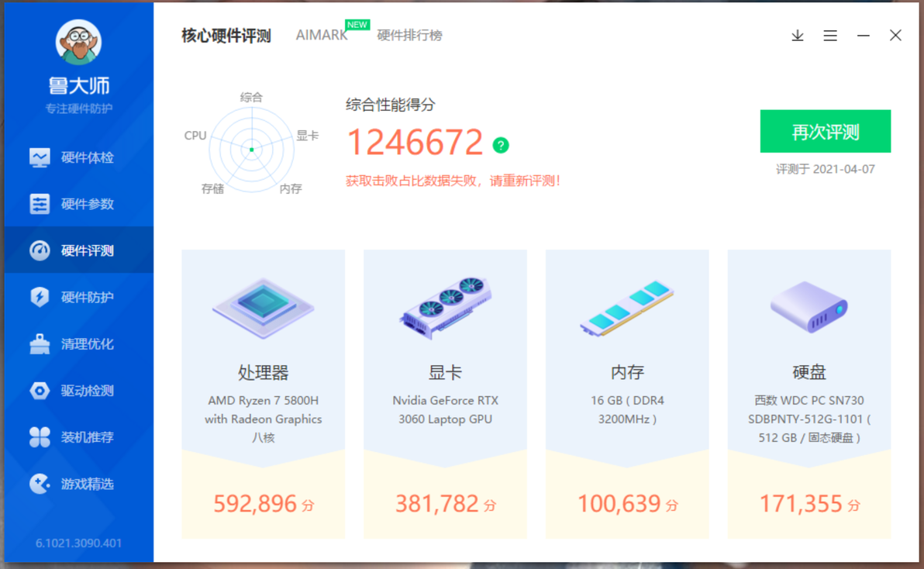
Task: Switch to the 硬件排行榜 tab
Action: (x=409, y=36)
